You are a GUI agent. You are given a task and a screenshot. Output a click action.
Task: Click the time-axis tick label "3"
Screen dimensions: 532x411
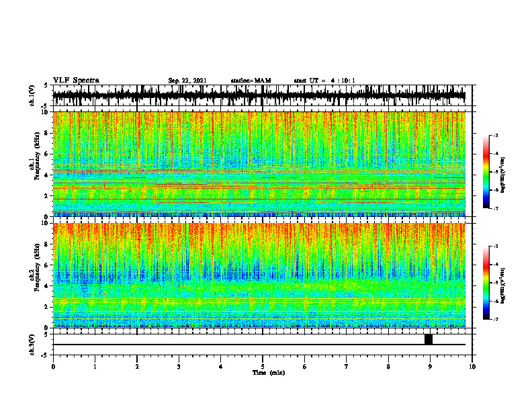click(x=179, y=367)
